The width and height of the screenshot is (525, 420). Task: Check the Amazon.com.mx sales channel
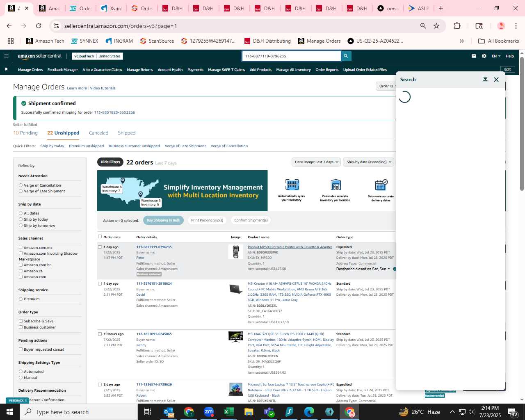(x=21, y=247)
